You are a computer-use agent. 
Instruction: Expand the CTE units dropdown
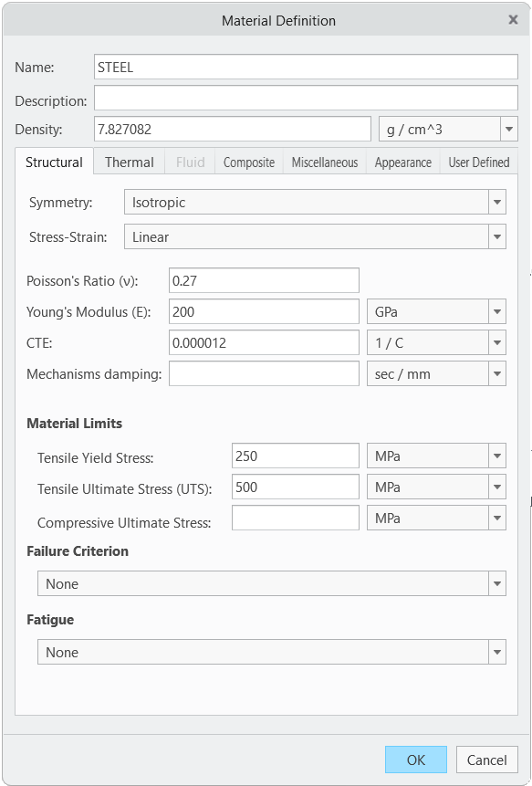click(x=497, y=342)
